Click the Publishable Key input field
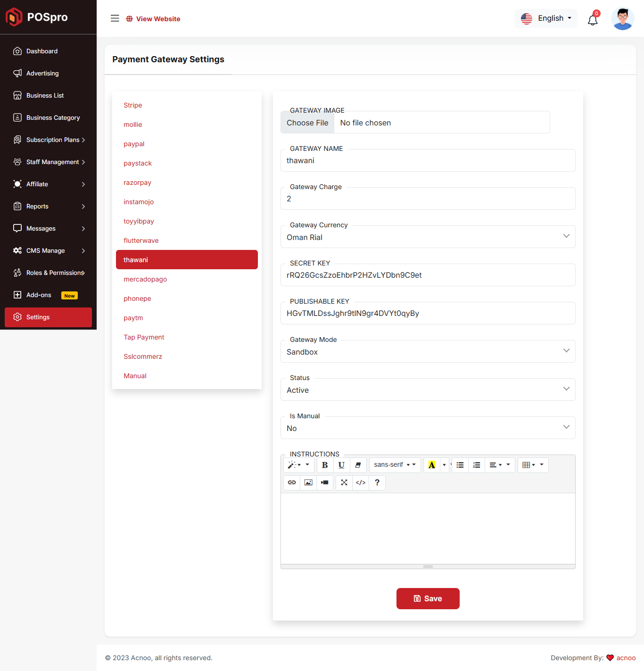This screenshot has width=644, height=671. tap(428, 313)
